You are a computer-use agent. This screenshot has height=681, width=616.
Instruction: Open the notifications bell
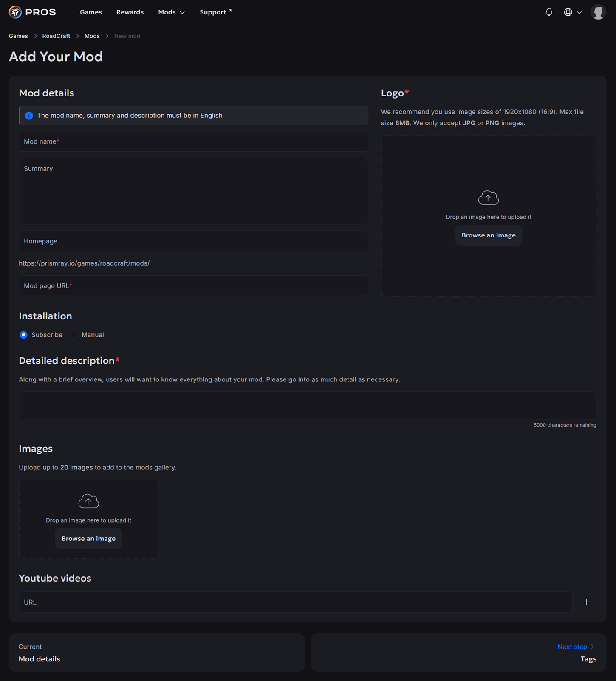point(549,12)
